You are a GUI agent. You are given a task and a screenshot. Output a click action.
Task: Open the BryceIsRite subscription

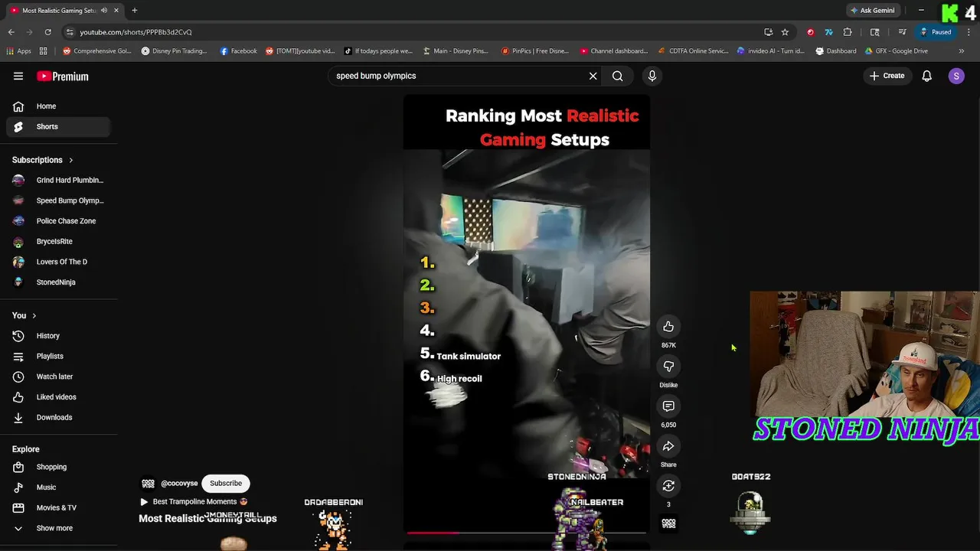pos(58,241)
